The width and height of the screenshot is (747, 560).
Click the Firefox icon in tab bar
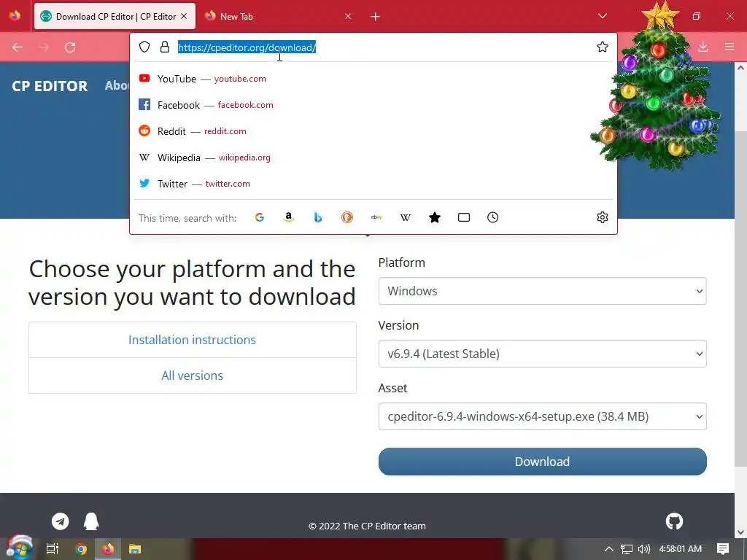point(15,16)
